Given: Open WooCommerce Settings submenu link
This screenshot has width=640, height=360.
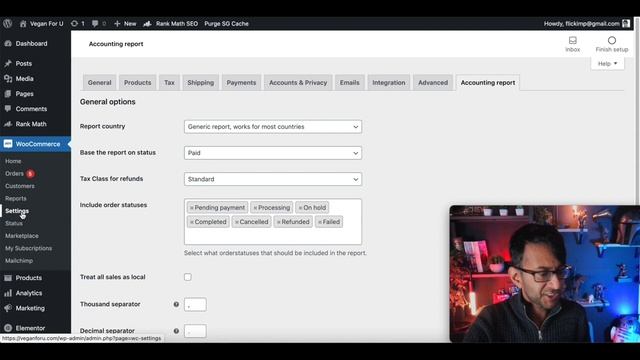Looking at the screenshot, I should click(x=17, y=211).
